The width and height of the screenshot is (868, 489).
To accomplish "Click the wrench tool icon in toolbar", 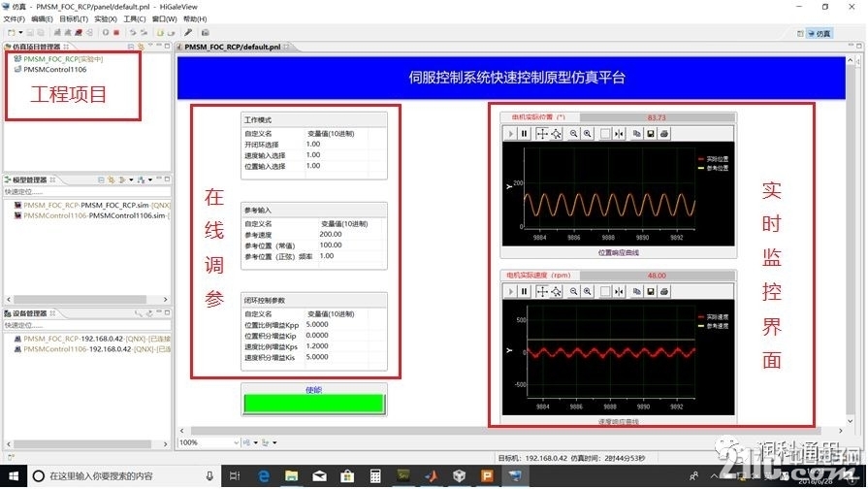I will (188, 33).
